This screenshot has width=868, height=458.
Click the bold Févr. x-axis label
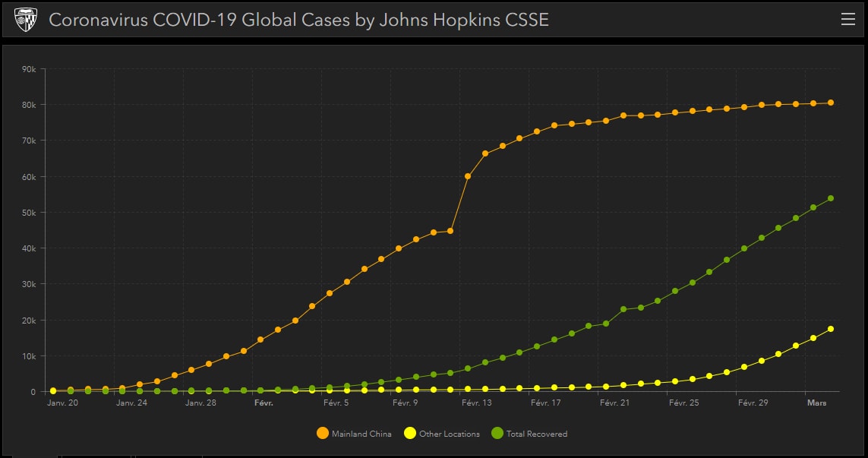tap(264, 403)
